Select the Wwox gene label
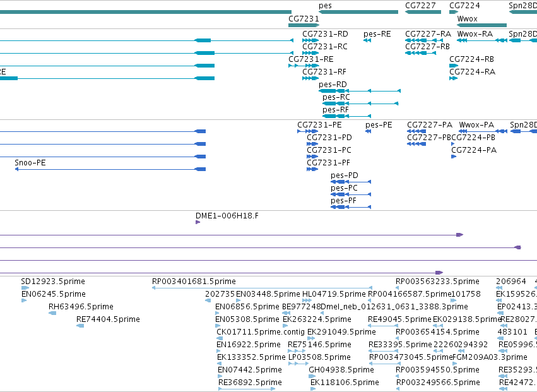 pos(467,19)
